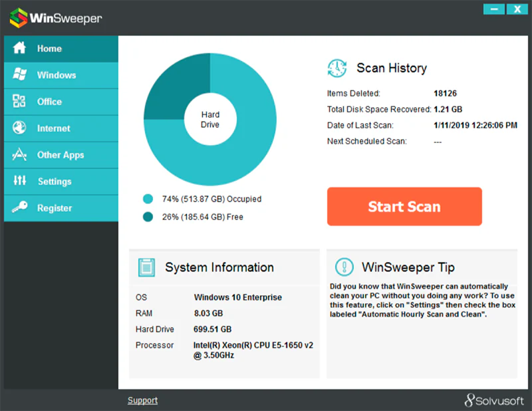532x411 pixels.
Task: Click the Settings sliders icon
Action: 20,180
